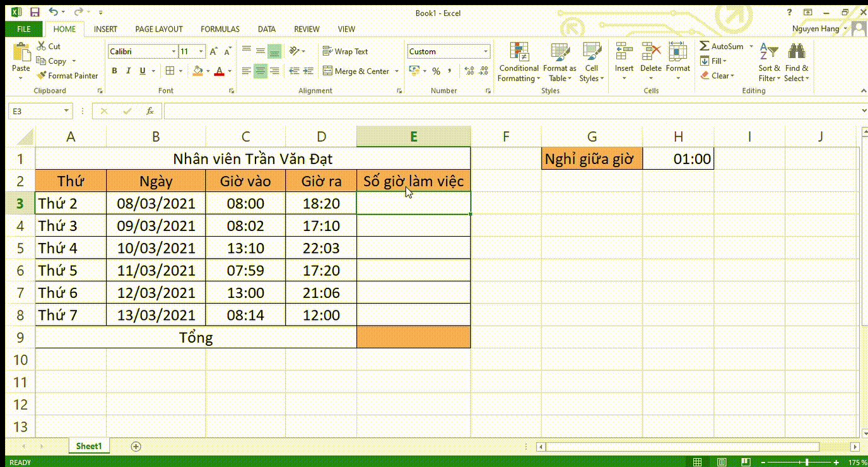Apply the Fill Color bucket swatch
868x467 pixels.
(x=198, y=71)
